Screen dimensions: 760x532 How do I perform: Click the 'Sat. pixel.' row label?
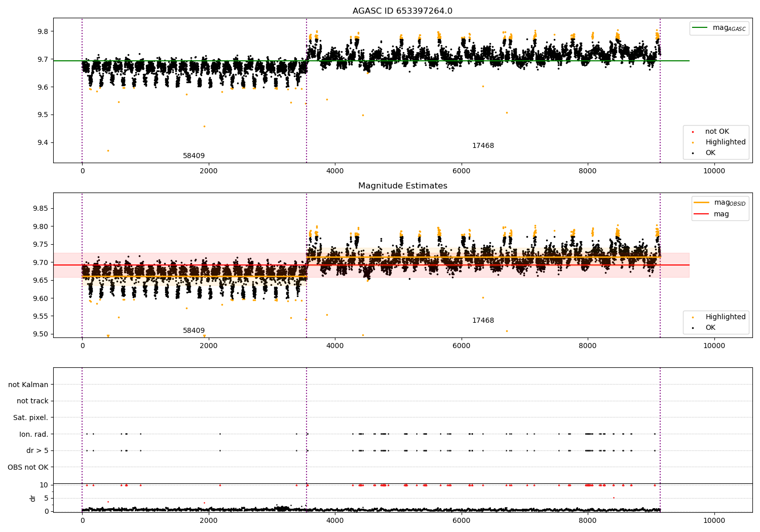(31, 418)
